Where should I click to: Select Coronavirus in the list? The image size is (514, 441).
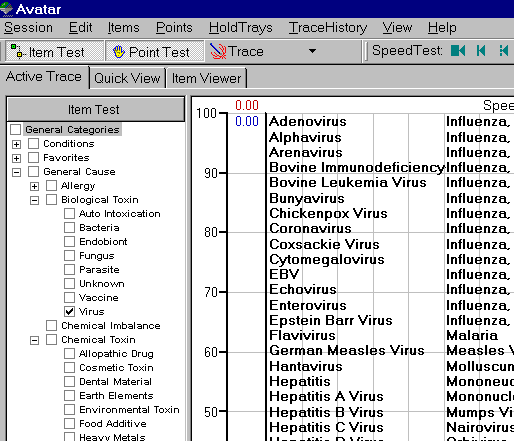coord(310,228)
